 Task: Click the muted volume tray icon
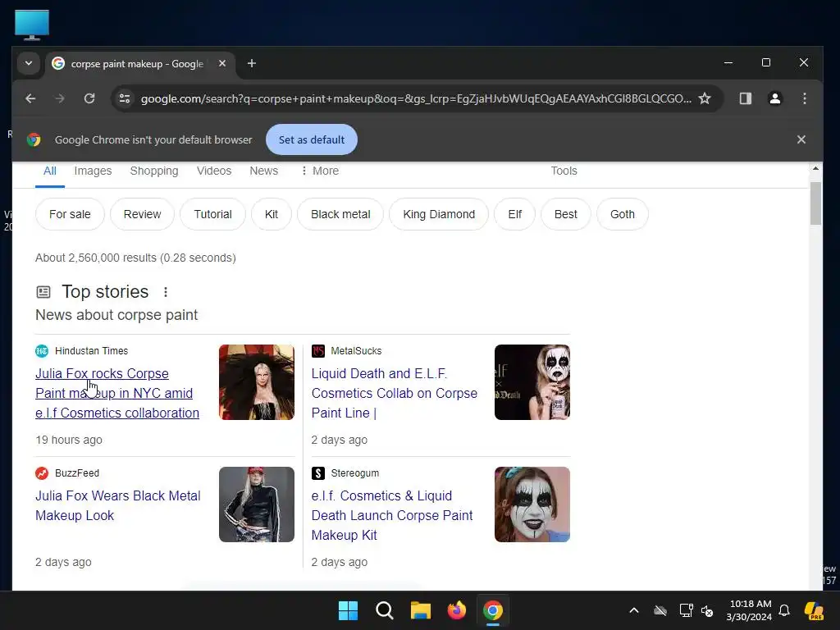point(707,610)
